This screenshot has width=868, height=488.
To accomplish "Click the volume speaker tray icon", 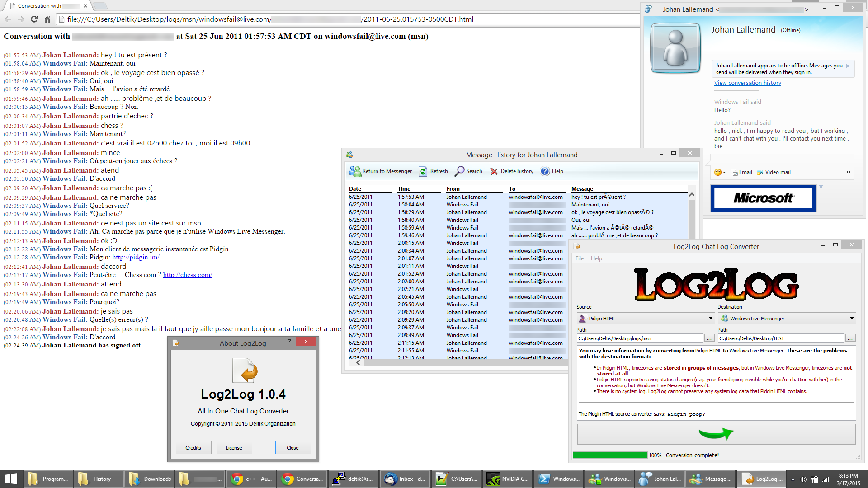I will tap(803, 479).
